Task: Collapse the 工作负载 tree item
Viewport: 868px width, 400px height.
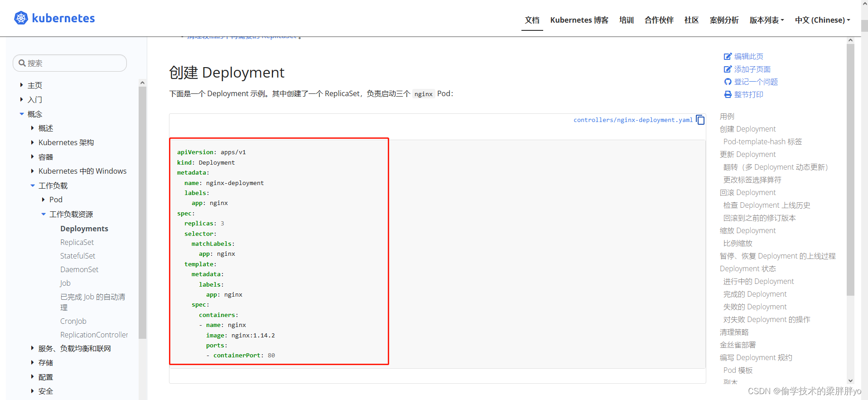Action: pyautogui.click(x=33, y=185)
